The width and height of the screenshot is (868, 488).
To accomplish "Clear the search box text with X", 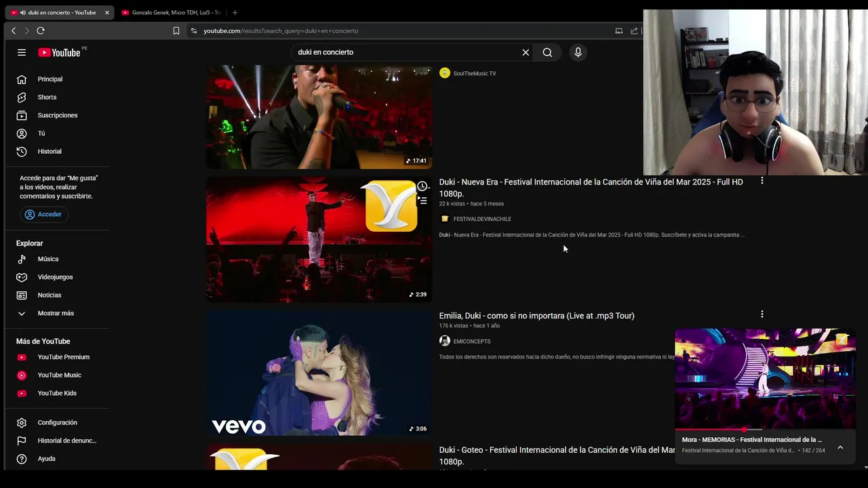I will coord(526,52).
